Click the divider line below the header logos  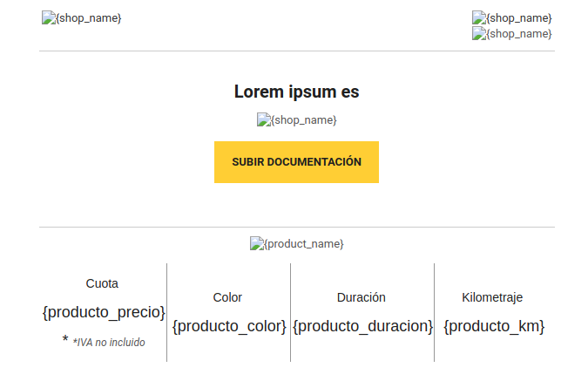(x=297, y=51)
